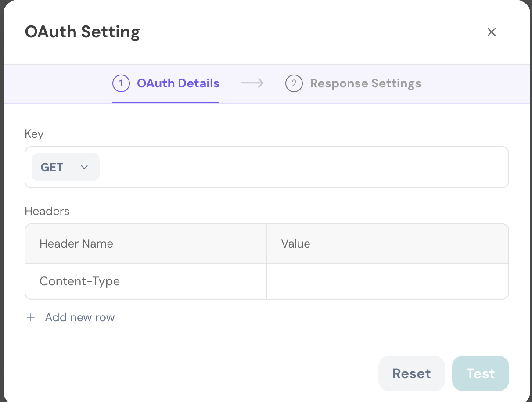The width and height of the screenshot is (532, 402).
Task: Switch to the OAuth Details tab
Action: coord(178,83)
